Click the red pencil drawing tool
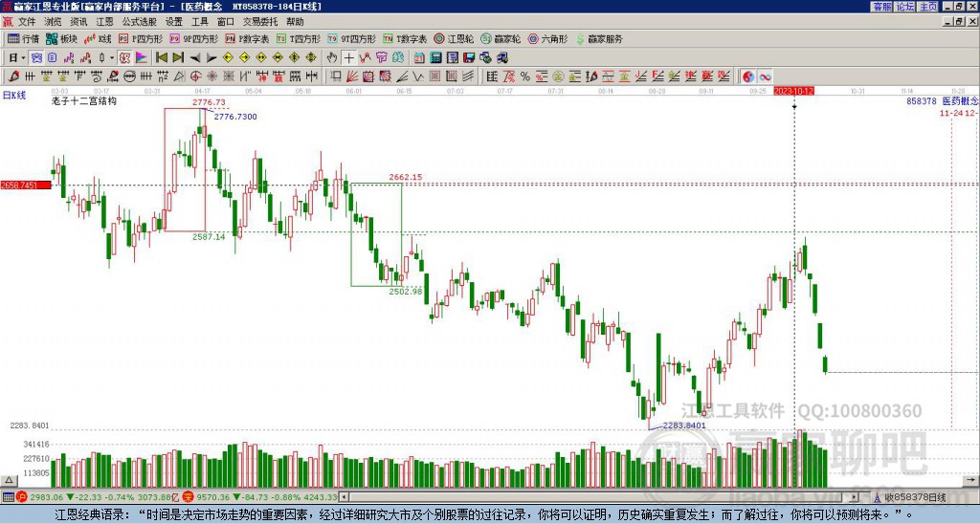The image size is (980, 524). (x=13, y=76)
